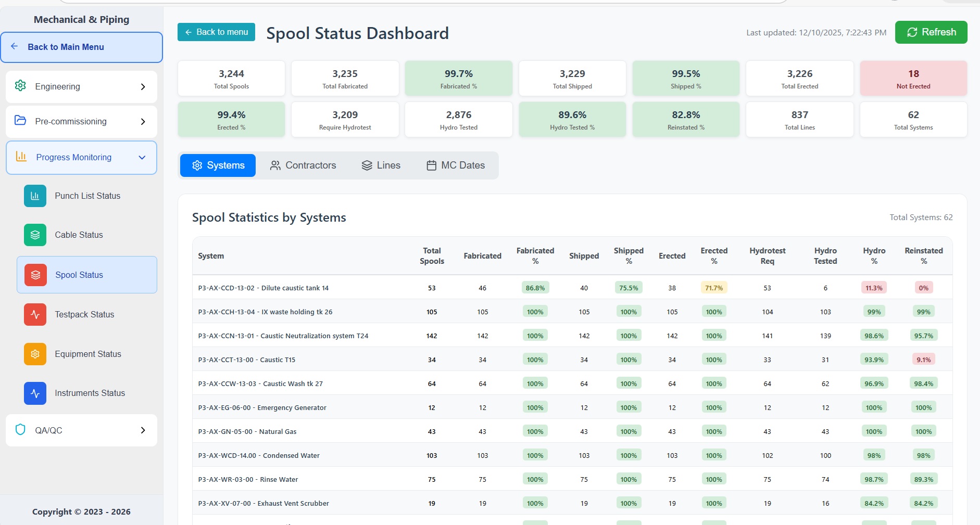
Task: Open the Lines tab
Action: [x=381, y=165]
